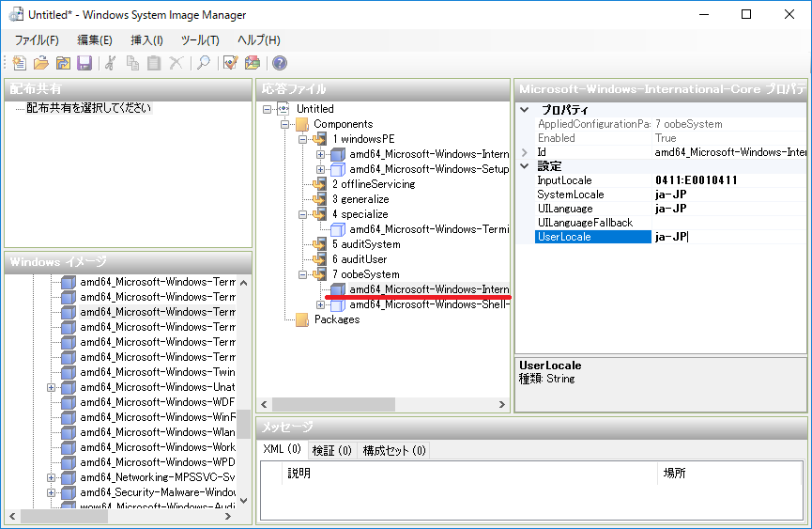Collapse the Components node

click(x=284, y=124)
